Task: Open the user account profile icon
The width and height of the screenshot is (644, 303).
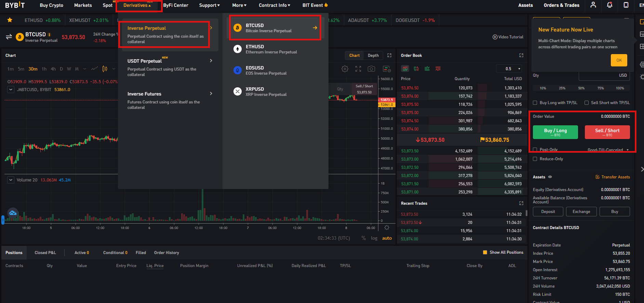Action: pos(593,5)
